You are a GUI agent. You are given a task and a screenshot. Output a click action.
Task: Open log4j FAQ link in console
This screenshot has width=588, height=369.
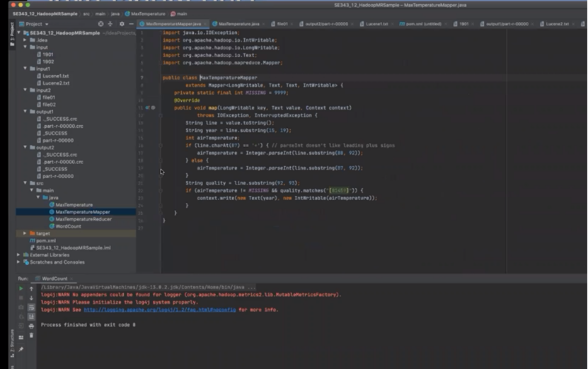[x=160, y=310]
